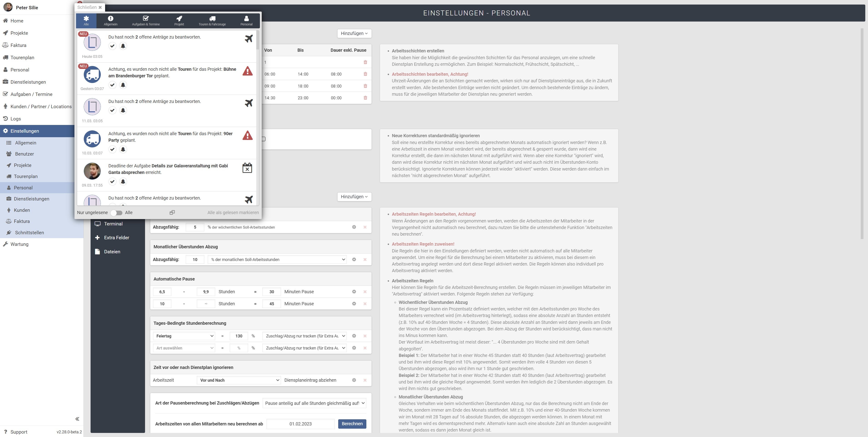This screenshot has width=868, height=437.
Task: Click the airplane icon on first notification
Action: click(x=249, y=38)
